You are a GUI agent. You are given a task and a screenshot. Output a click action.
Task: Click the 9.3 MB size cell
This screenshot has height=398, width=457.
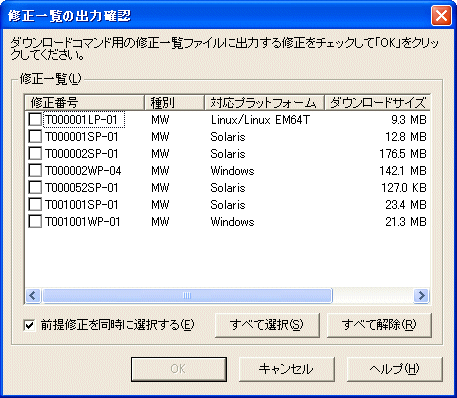tap(409, 120)
